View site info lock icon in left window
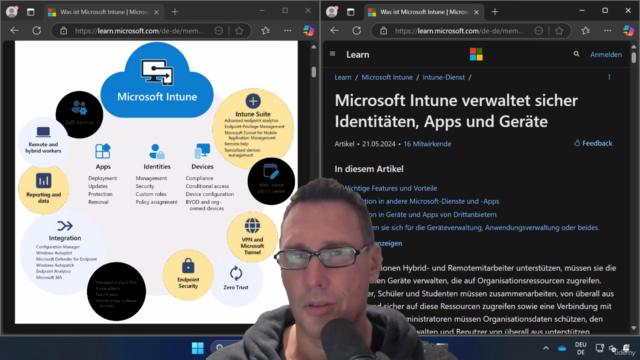The width and height of the screenshot is (640, 360). [64, 31]
